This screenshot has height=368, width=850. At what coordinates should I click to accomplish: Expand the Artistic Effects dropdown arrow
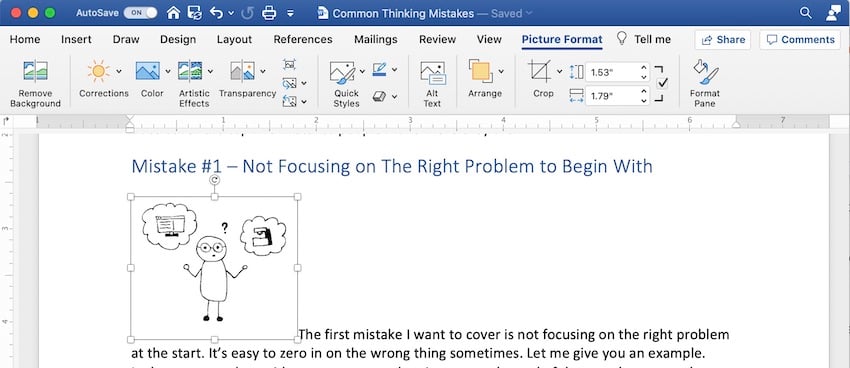210,71
